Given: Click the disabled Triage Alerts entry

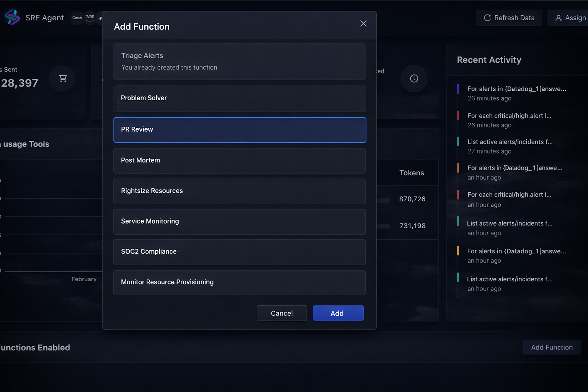Looking at the screenshot, I should point(240,62).
